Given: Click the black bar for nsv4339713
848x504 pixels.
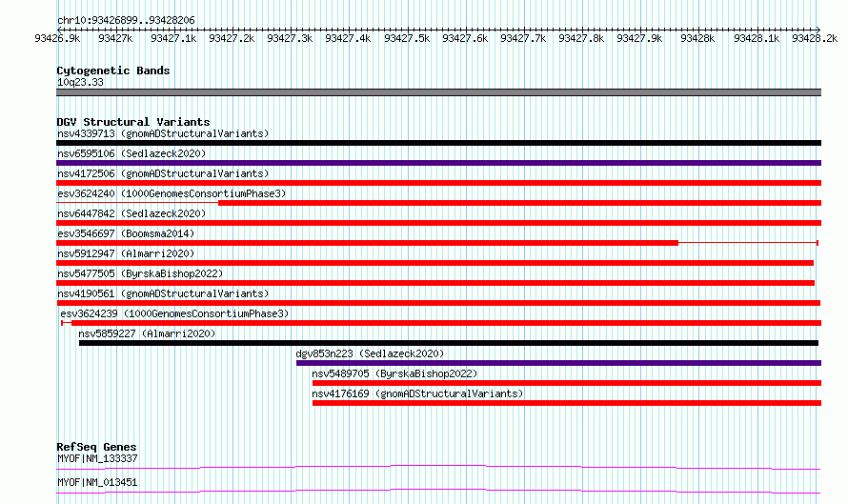Looking at the screenshot, I should [438, 143].
